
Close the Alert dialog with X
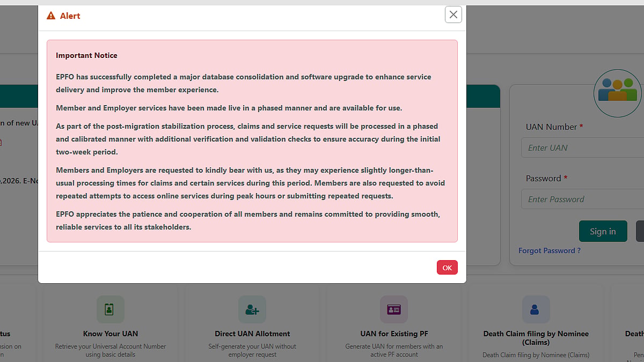coord(453,14)
